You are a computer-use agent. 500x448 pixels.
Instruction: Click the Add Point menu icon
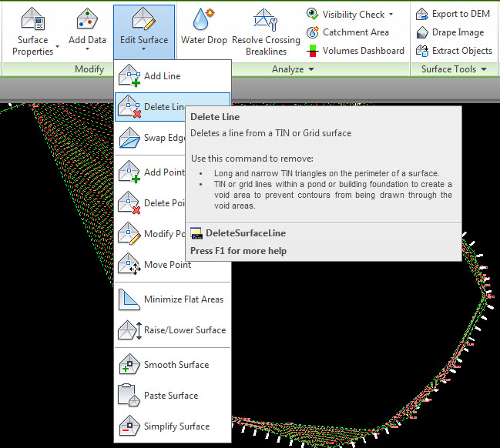coord(129,172)
